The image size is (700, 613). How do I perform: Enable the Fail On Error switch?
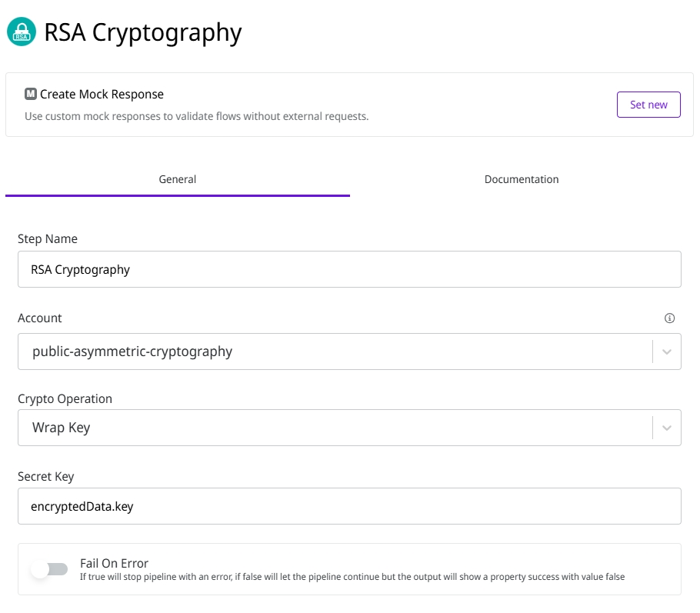click(x=49, y=569)
